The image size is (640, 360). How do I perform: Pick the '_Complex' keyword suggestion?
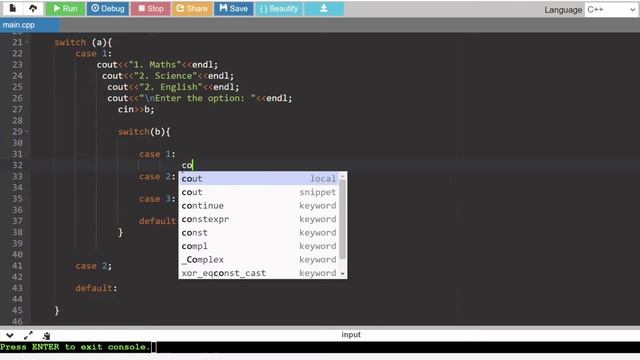tap(259, 259)
